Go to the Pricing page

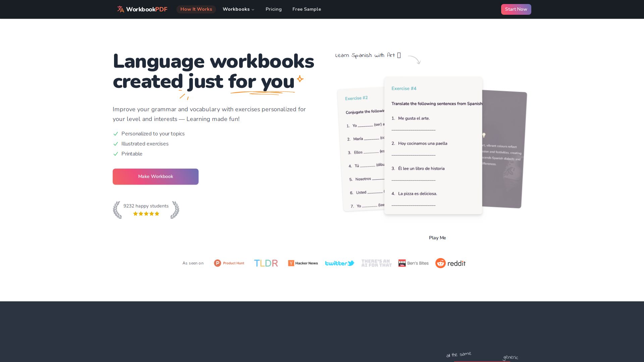coord(274,9)
